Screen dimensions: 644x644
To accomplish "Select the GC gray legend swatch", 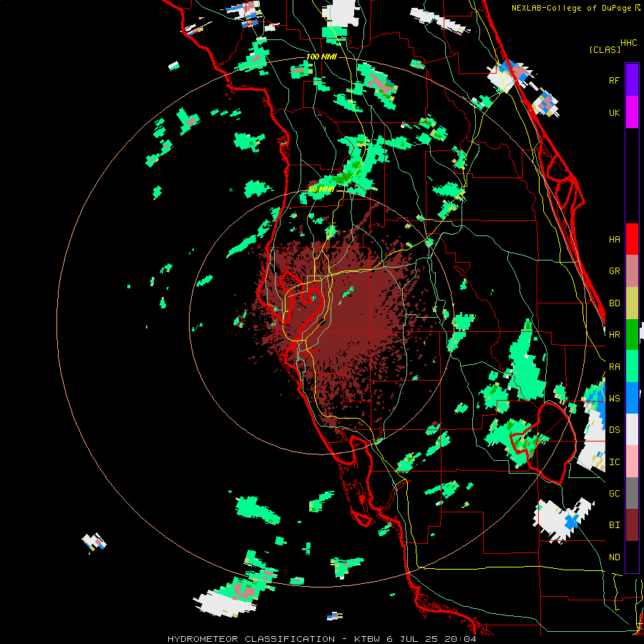I will [x=632, y=493].
